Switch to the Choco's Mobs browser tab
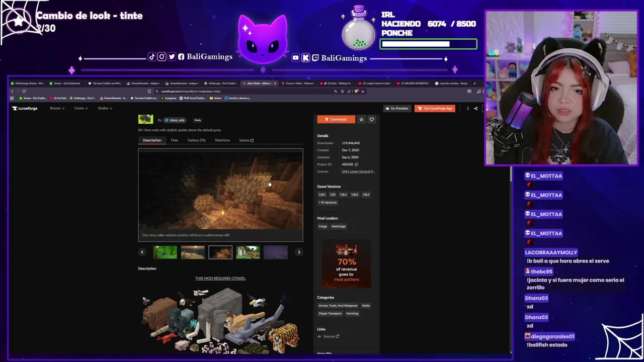This screenshot has height=362, width=644. tap(299, 83)
